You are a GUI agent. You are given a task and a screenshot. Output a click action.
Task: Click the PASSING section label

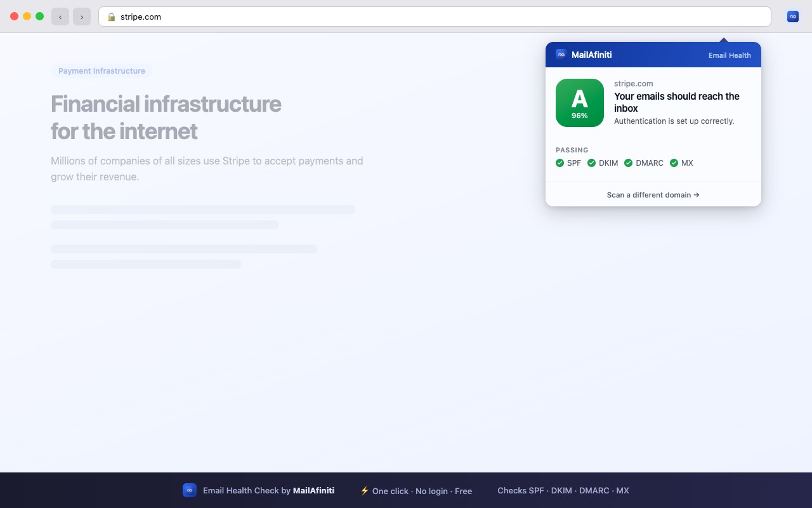572,150
